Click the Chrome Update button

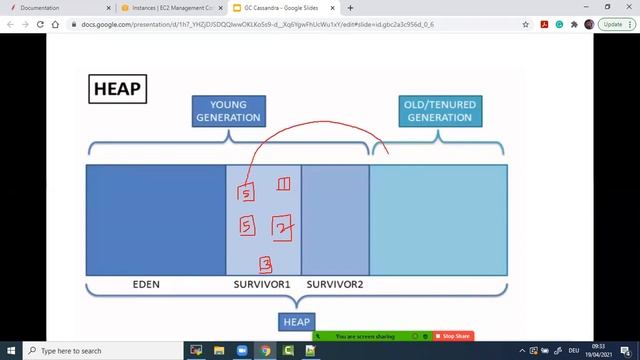pos(613,24)
